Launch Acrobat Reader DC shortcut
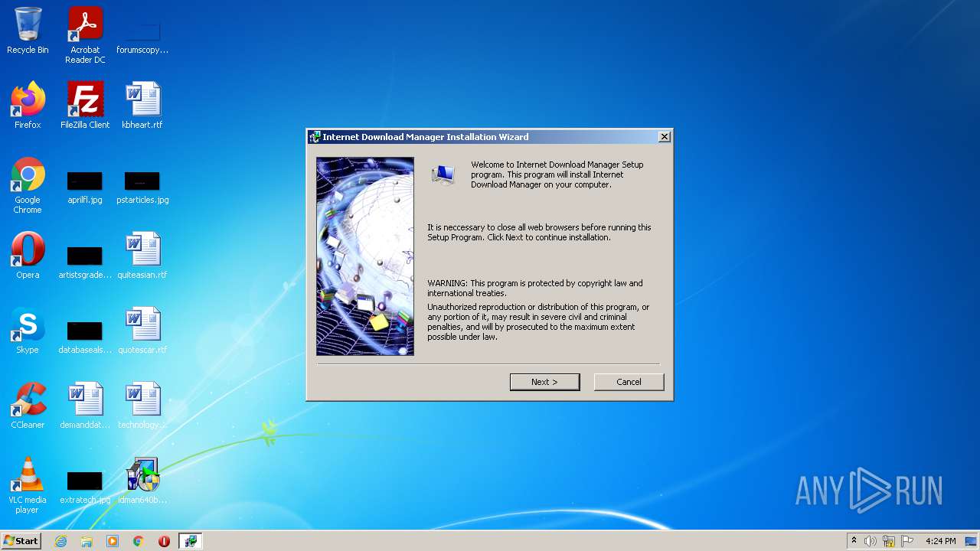Image resolution: width=980 pixels, height=551 pixels. (85, 36)
